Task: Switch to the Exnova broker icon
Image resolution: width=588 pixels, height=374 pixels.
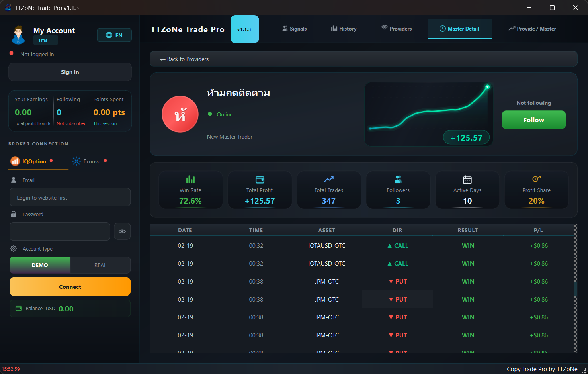Action: point(76,161)
